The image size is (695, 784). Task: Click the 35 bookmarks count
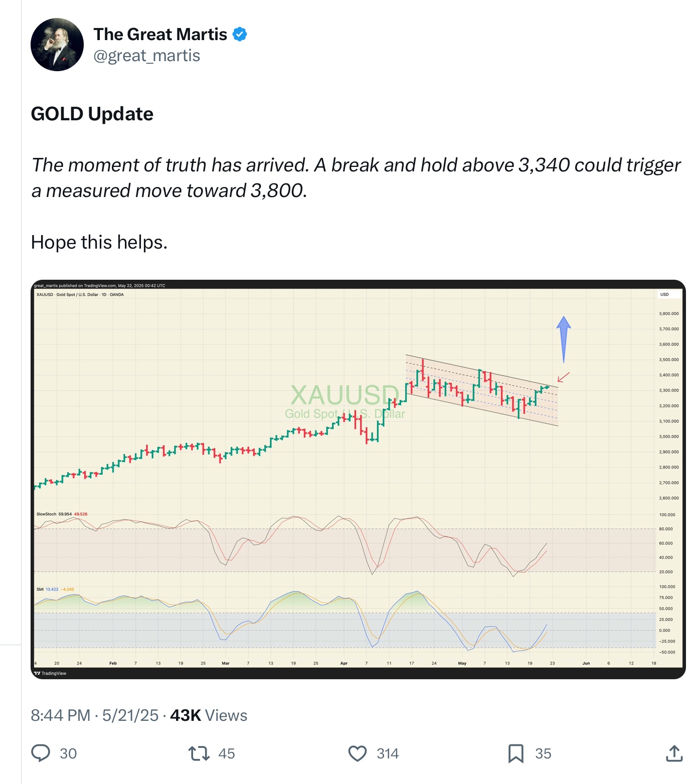pyautogui.click(x=543, y=753)
